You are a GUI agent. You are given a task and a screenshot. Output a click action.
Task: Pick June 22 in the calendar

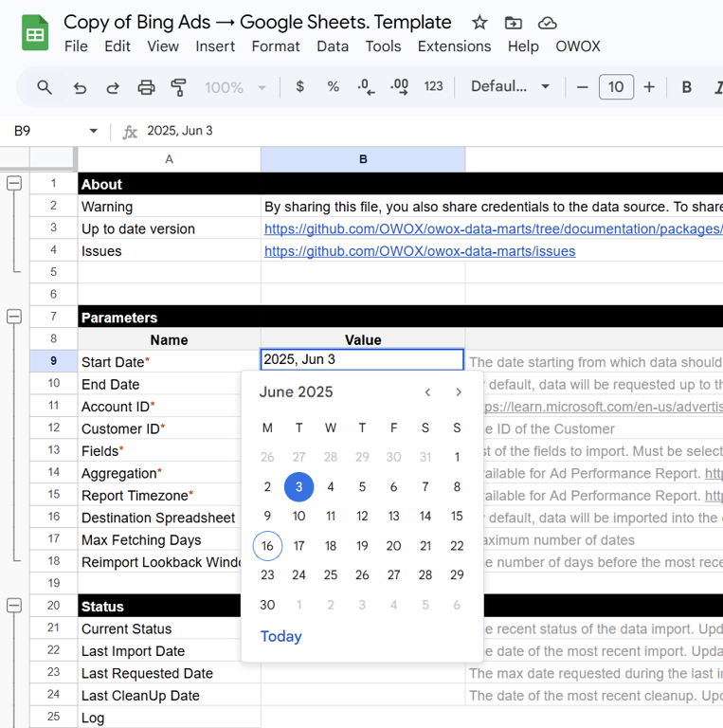[457, 546]
